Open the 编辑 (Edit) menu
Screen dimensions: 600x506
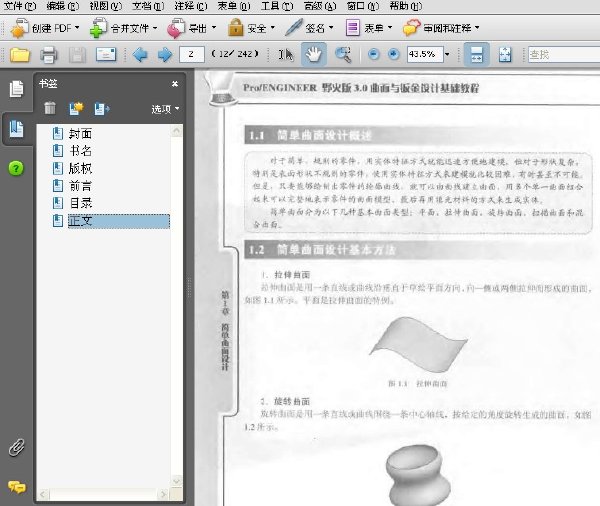[62, 6]
